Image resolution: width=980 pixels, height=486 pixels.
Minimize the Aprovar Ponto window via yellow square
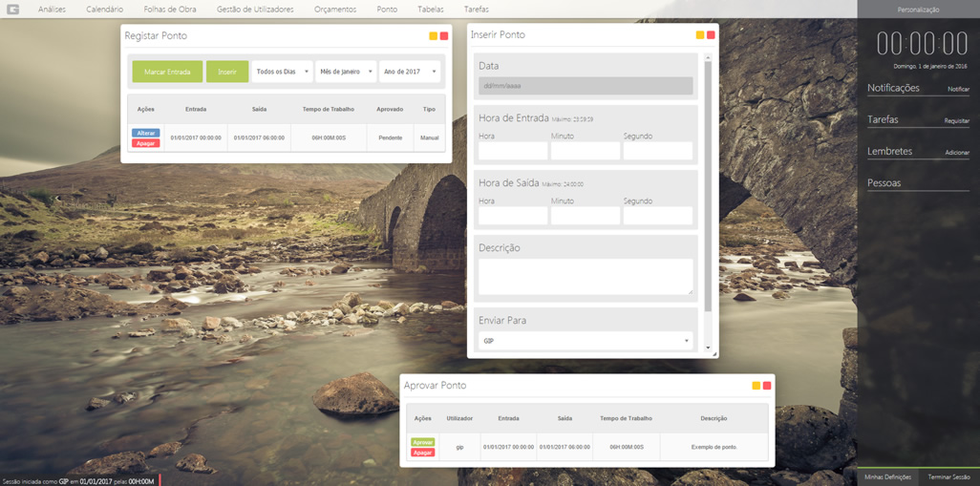tap(756, 386)
